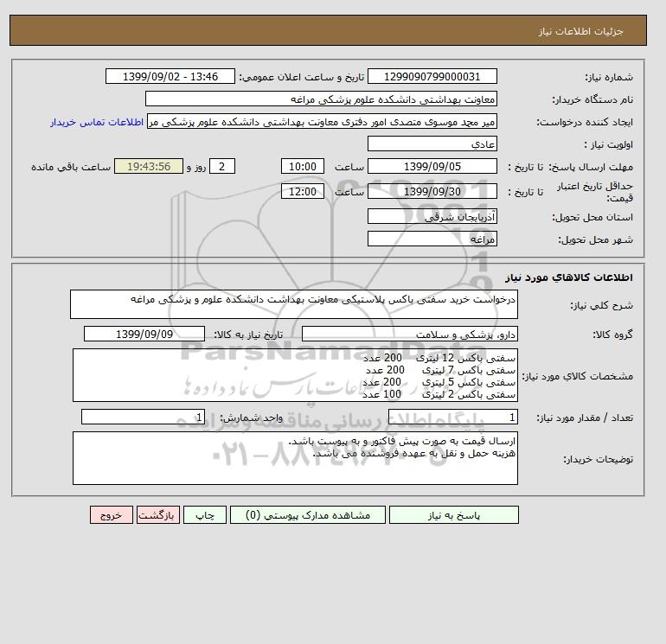Click price validity date 1399/09/30
The image size is (666, 644).
pyautogui.click(x=432, y=191)
